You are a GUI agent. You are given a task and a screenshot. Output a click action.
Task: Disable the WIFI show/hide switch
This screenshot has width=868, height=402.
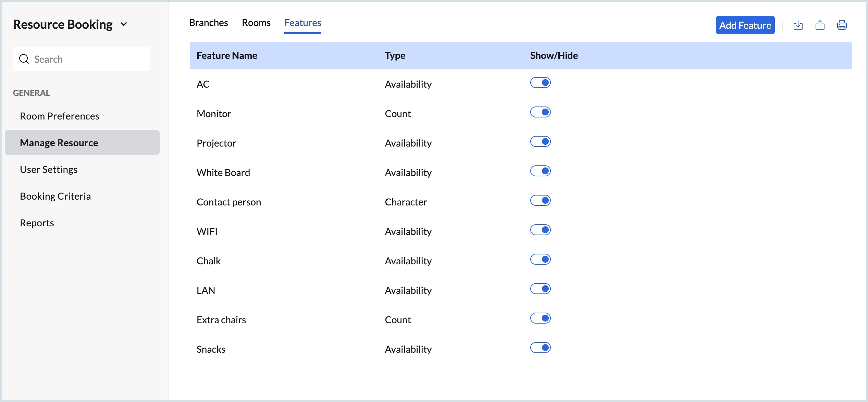(x=540, y=230)
